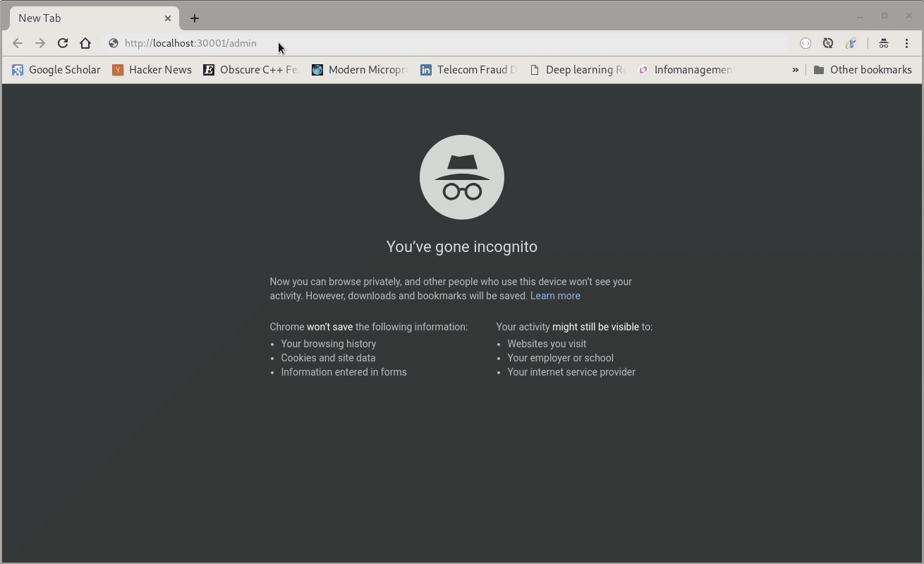Open a new tab with plus button
Image resolution: width=924 pixels, height=564 pixels.
(x=195, y=18)
